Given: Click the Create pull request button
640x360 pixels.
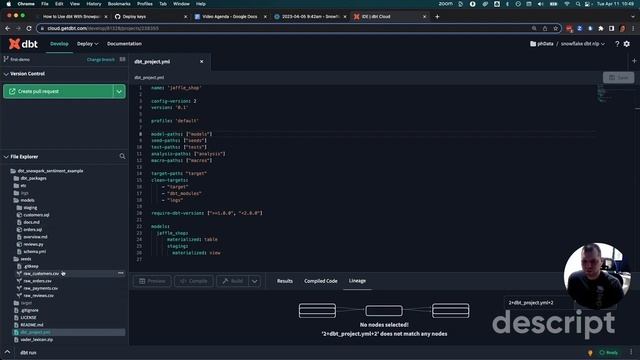Looking at the screenshot, I should (x=58, y=91).
